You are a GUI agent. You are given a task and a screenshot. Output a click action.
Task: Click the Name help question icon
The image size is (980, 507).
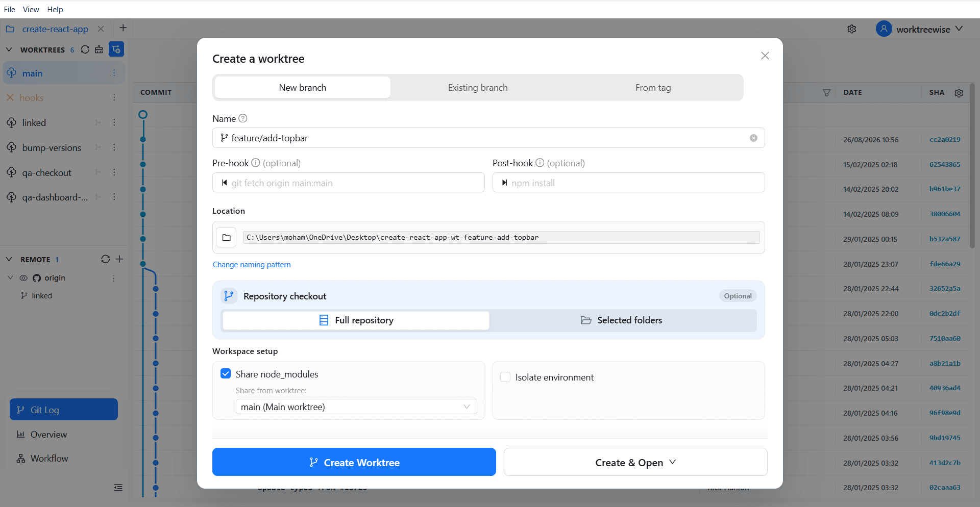[243, 118]
